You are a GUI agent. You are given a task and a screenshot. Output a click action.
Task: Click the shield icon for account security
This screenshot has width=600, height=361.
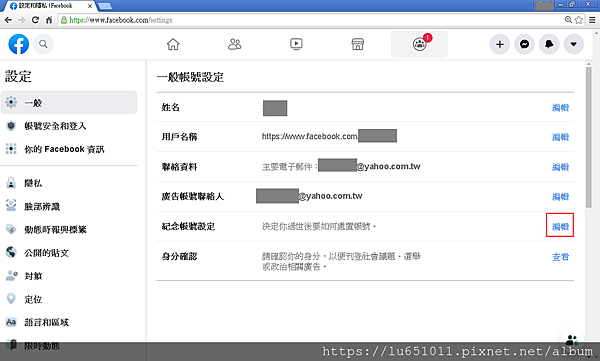click(11, 126)
